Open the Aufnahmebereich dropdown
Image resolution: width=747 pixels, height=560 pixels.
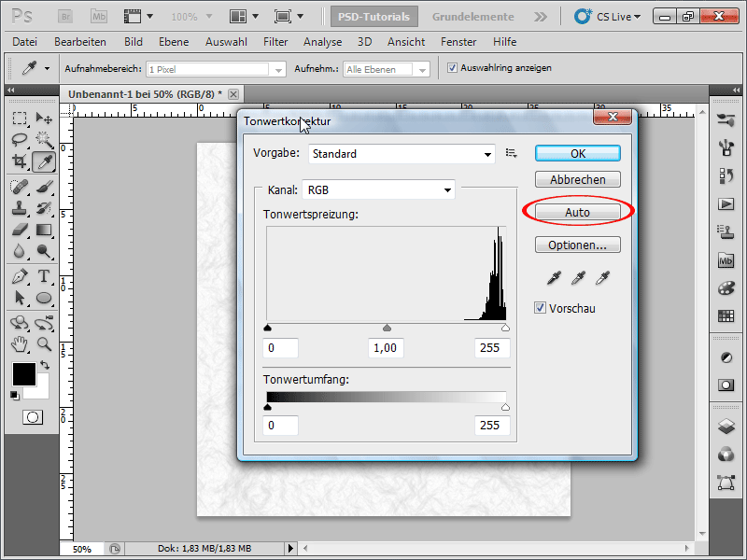216,69
